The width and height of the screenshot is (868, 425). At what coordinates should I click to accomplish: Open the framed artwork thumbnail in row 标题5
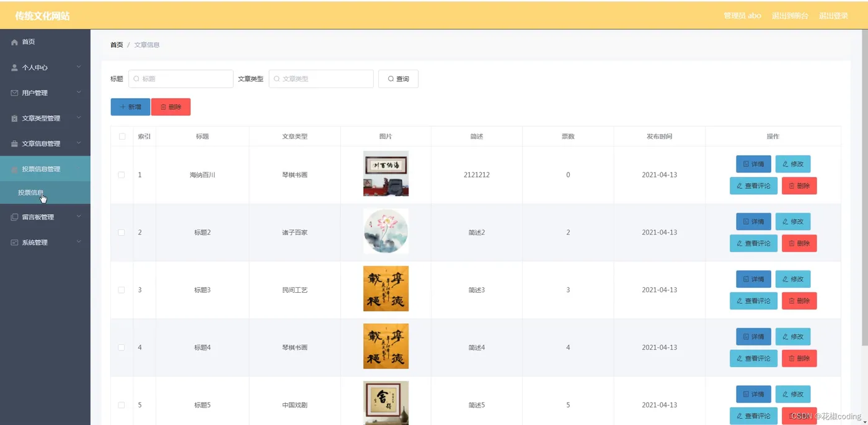coord(386,403)
